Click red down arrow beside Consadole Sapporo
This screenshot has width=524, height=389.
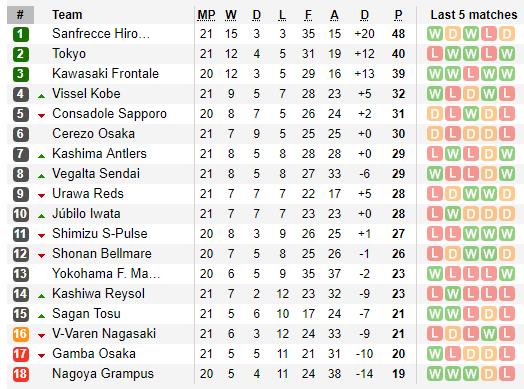pyautogui.click(x=41, y=116)
